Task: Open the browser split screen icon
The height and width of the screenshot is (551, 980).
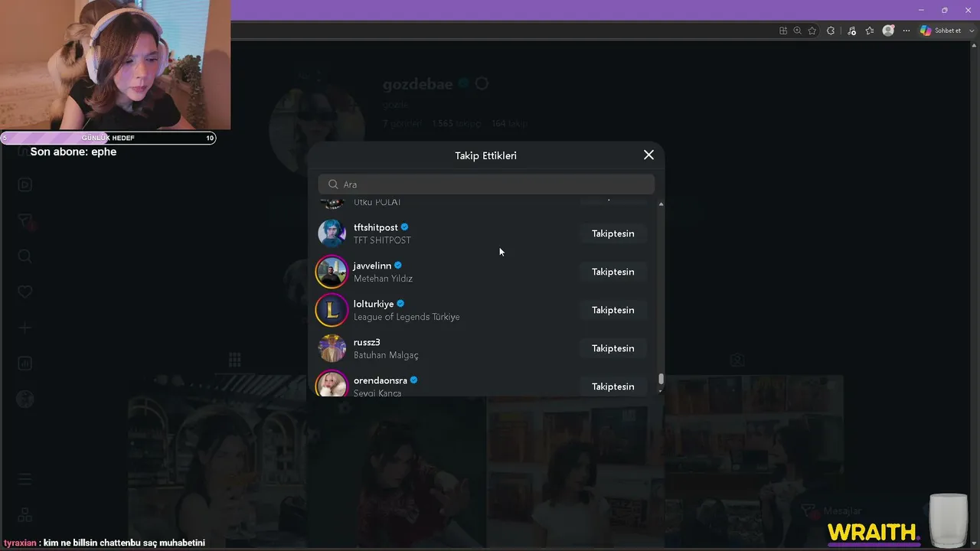Action: pos(783,31)
